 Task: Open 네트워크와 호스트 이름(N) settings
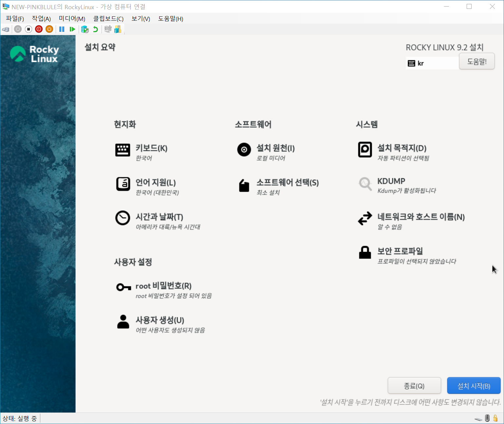click(x=411, y=221)
